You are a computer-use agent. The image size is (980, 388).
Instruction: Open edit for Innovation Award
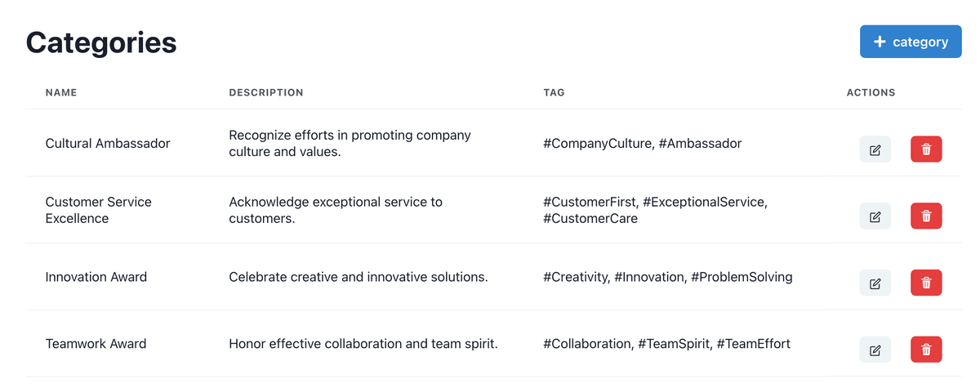pos(875,283)
